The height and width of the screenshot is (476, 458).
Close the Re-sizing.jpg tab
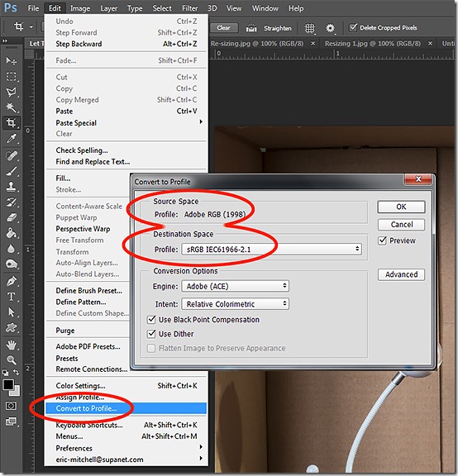312,44
